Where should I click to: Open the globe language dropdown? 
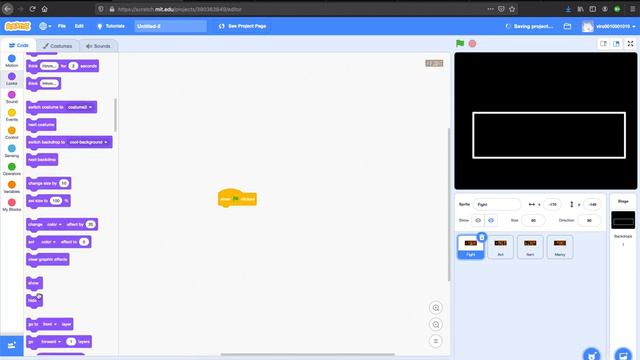click(45, 26)
